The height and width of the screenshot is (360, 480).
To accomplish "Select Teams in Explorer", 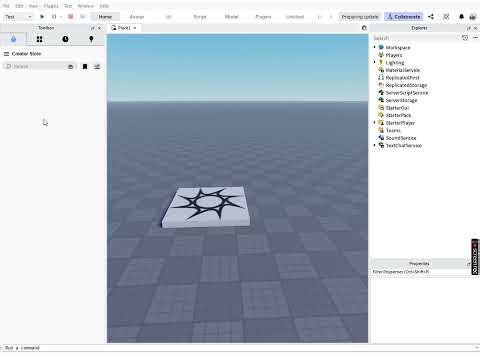I will point(393,130).
